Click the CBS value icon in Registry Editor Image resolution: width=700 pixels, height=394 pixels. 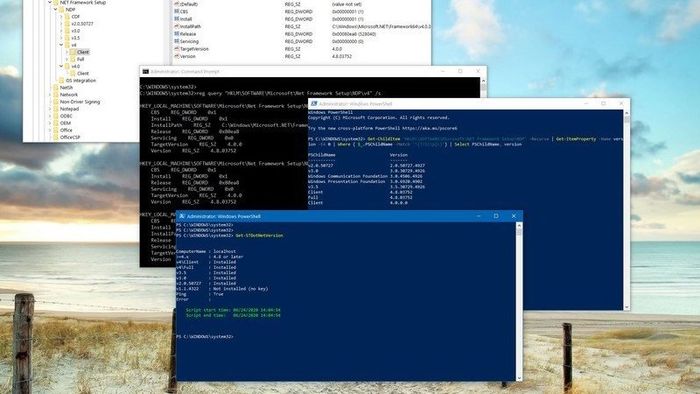pyautogui.click(x=177, y=12)
